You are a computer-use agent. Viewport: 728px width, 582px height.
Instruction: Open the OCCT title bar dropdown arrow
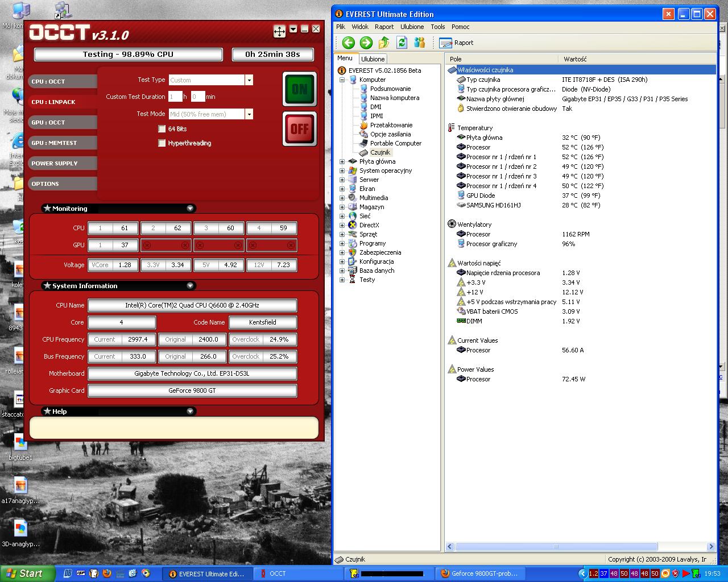[293, 29]
